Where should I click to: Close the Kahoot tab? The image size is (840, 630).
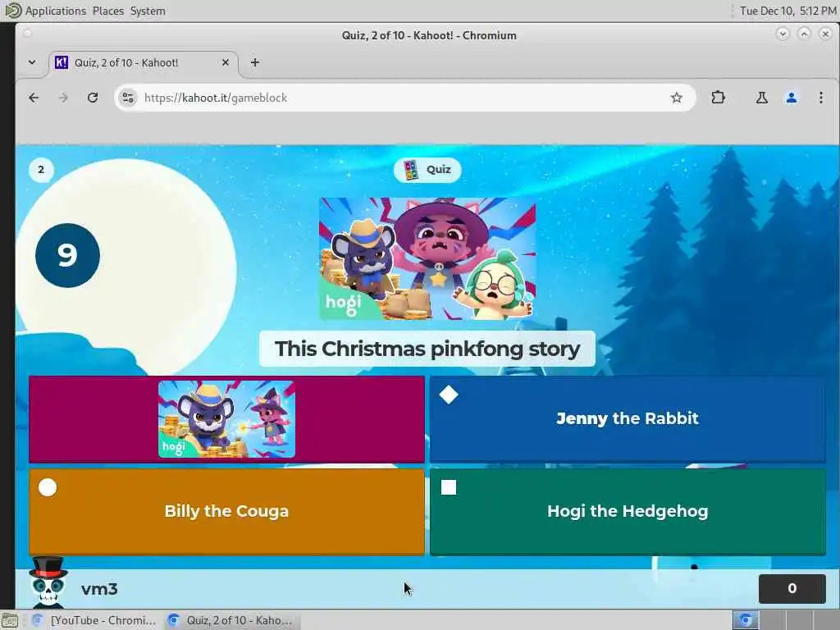[226, 62]
